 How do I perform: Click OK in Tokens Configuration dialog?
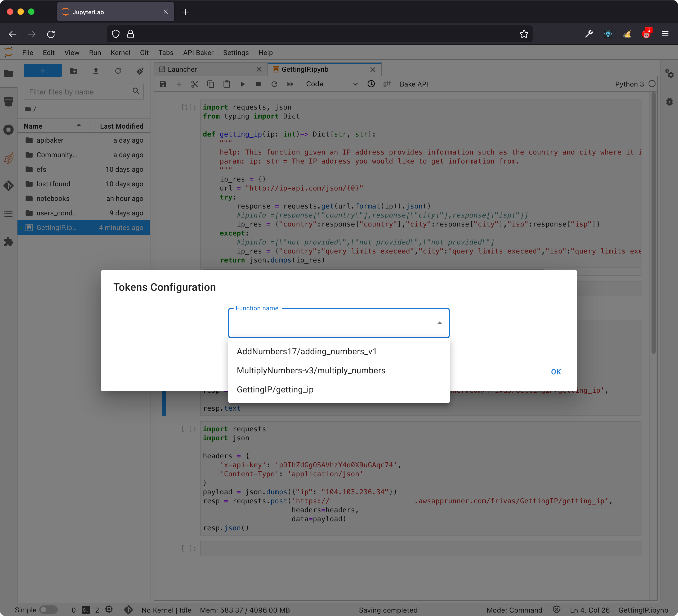click(556, 372)
